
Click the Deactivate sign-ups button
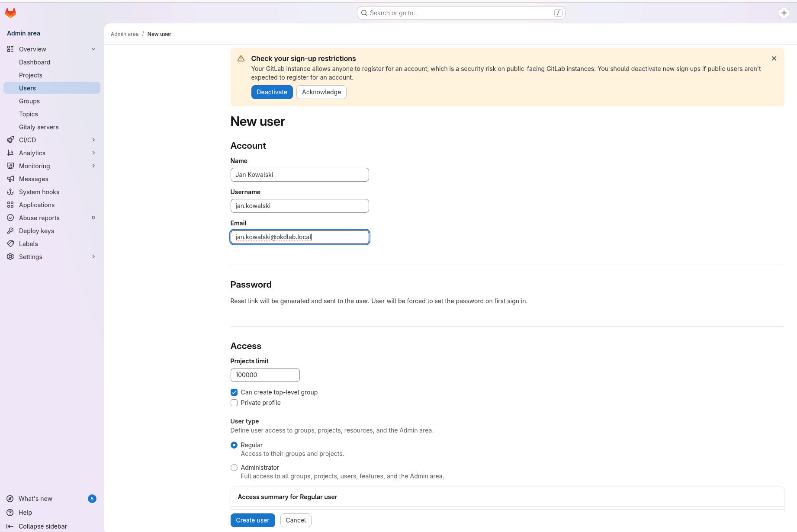click(272, 92)
